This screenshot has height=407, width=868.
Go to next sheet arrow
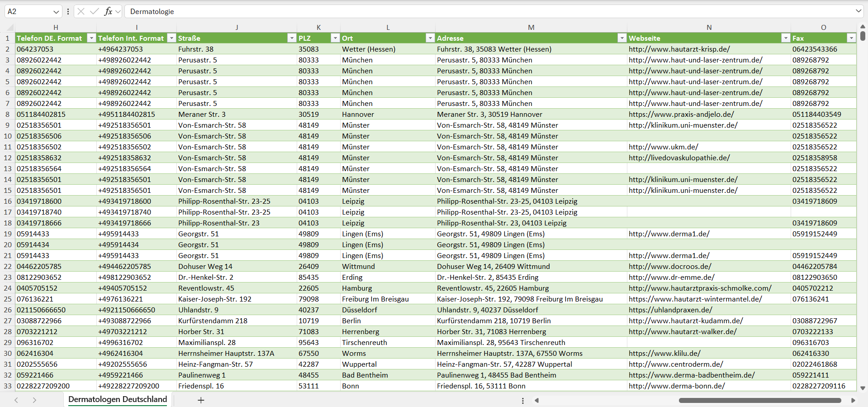(34, 400)
